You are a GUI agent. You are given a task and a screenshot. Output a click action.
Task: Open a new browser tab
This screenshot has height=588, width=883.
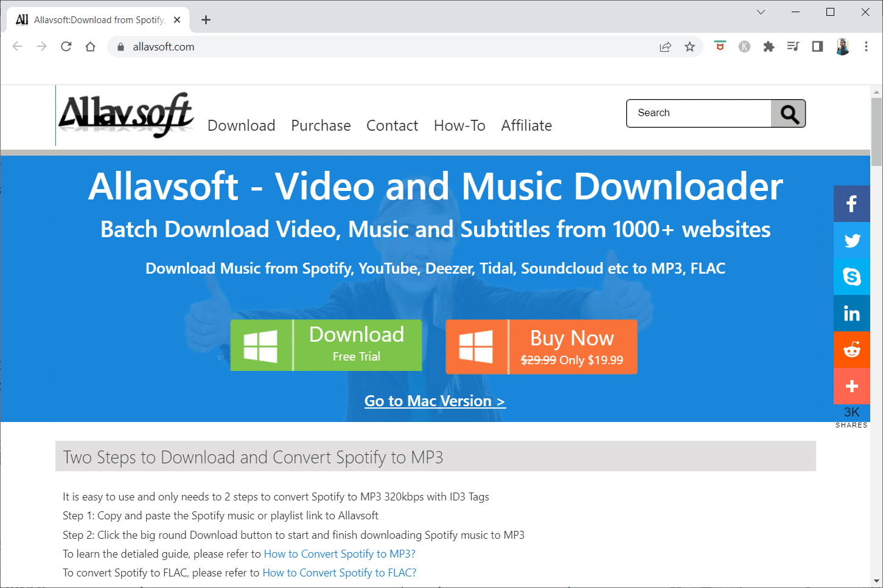[206, 20]
